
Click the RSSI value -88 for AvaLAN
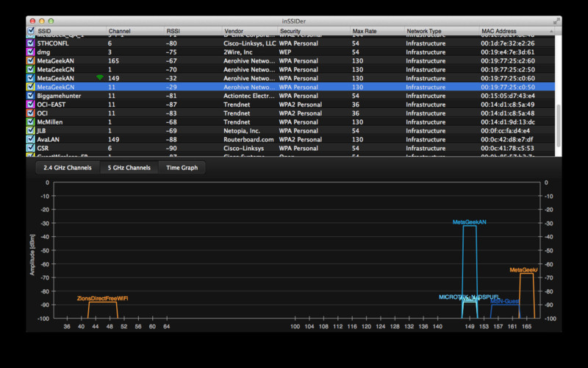tap(171, 139)
